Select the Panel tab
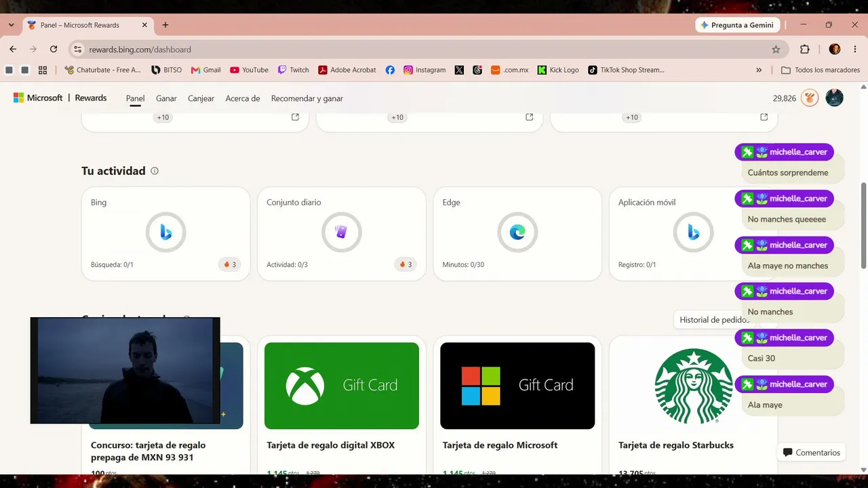Screen dimensions: 868x488 tap(136, 98)
